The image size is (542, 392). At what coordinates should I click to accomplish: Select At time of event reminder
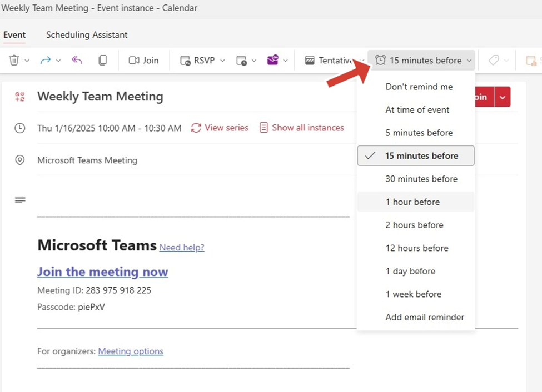[416, 110]
